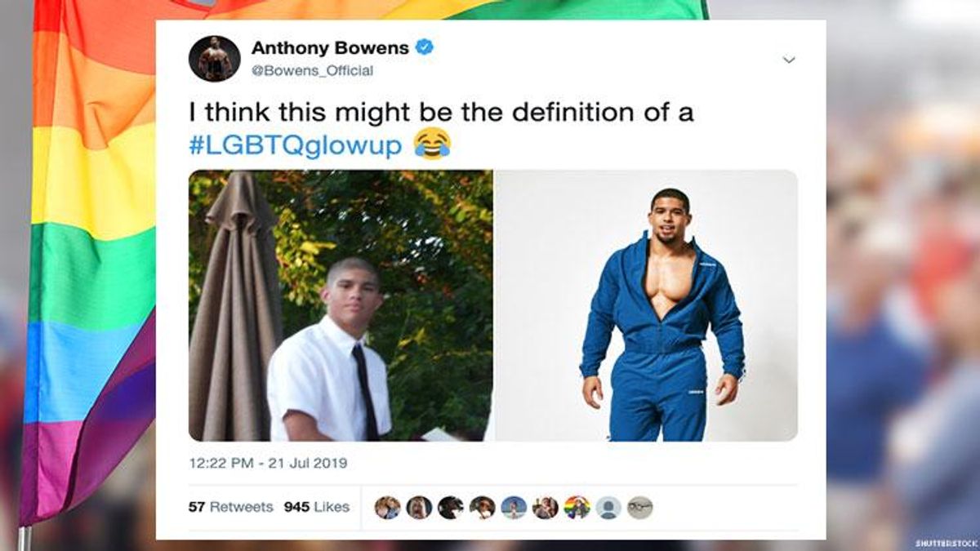Open the #LGBTQglowup hashtag

click(x=295, y=146)
